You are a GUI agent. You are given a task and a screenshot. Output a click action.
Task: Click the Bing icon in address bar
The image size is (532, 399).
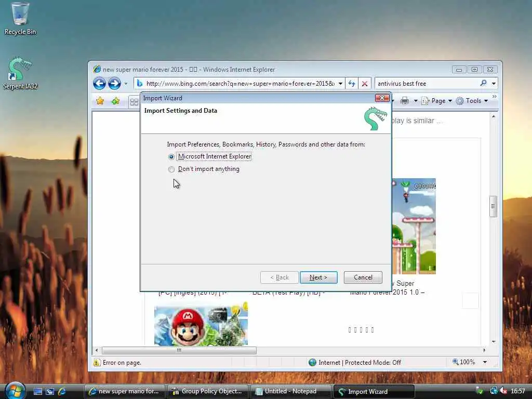pyautogui.click(x=139, y=84)
